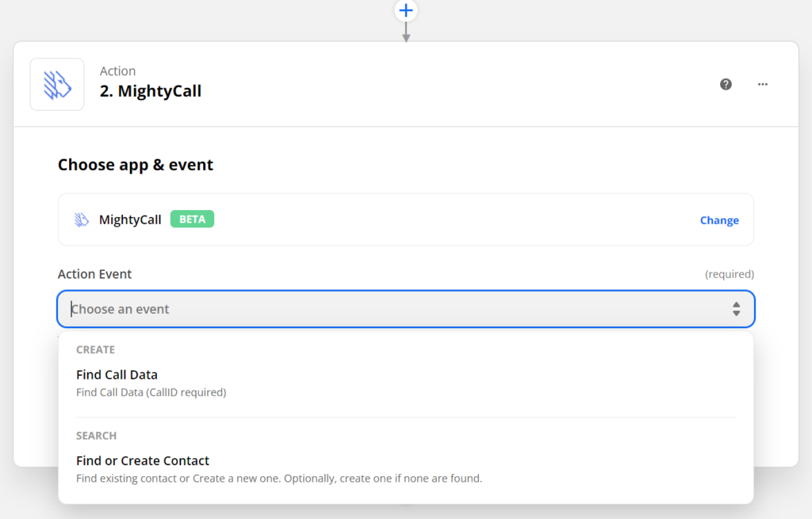Open the three-dot options menu

[x=762, y=84]
